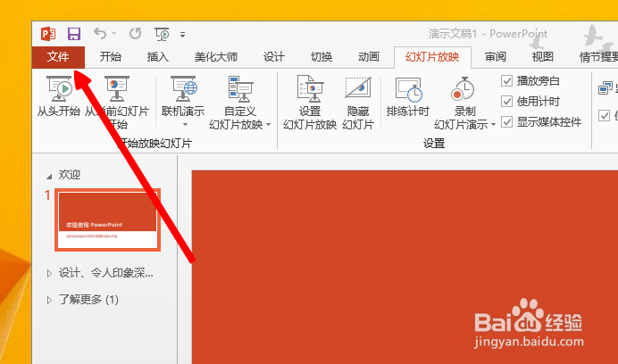Switch to the 插入 tab
The height and width of the screenshot is (364, 618).
(x=158, y=57)
